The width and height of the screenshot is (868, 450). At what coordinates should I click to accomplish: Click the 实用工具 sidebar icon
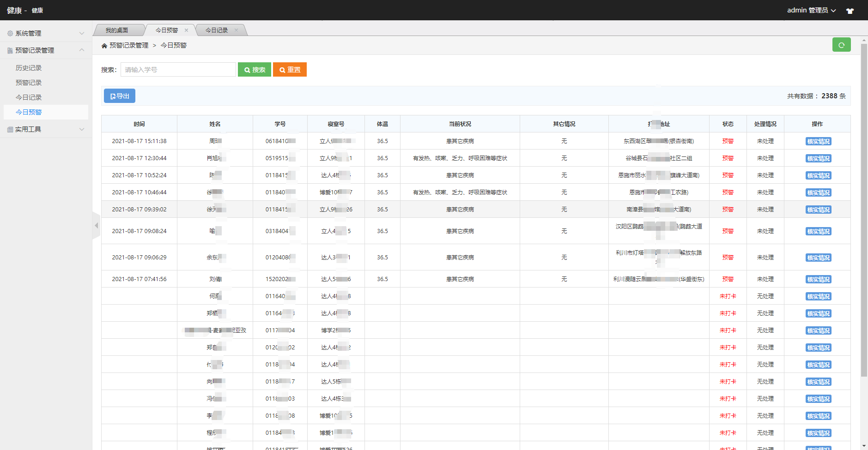10,129
